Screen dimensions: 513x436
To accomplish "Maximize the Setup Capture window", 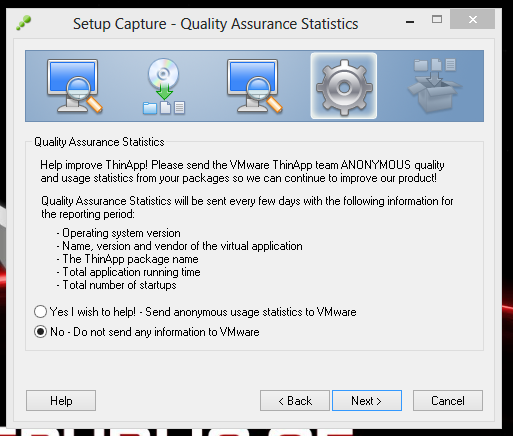I will pos(437,19).
